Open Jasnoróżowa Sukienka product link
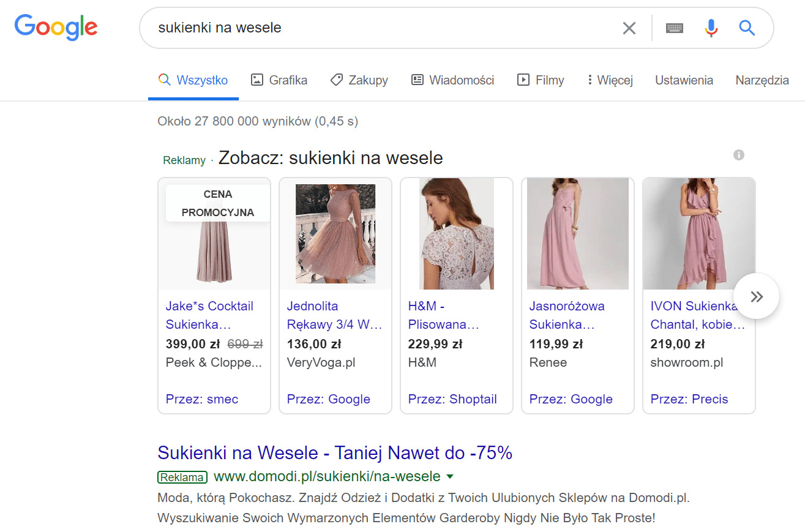 point(567,315)
